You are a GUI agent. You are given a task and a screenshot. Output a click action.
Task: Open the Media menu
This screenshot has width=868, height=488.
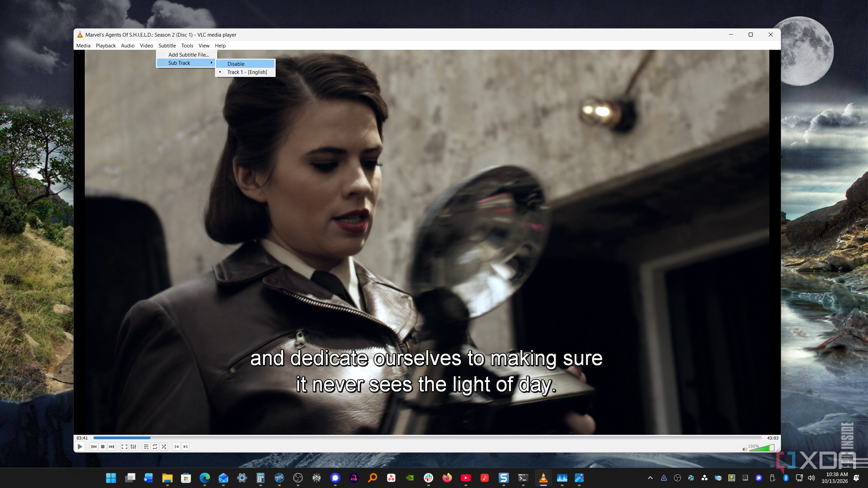click(x=83, y=45)
